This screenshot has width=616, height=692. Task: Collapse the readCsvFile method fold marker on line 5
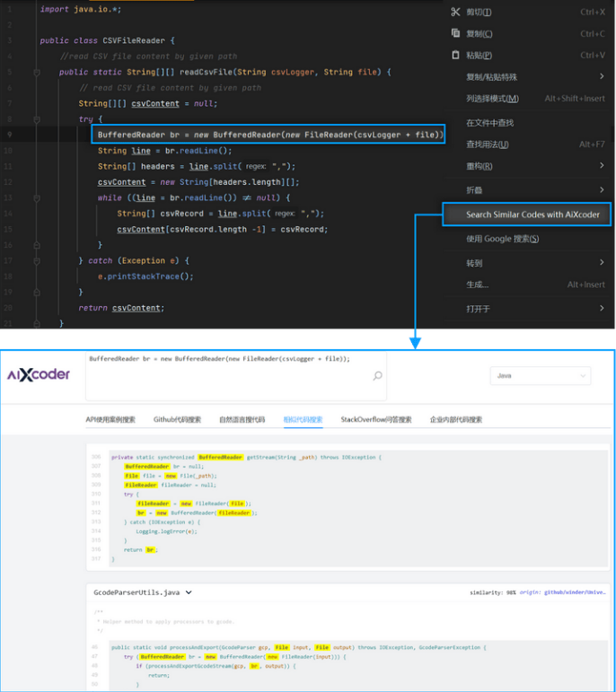[37, 73]
